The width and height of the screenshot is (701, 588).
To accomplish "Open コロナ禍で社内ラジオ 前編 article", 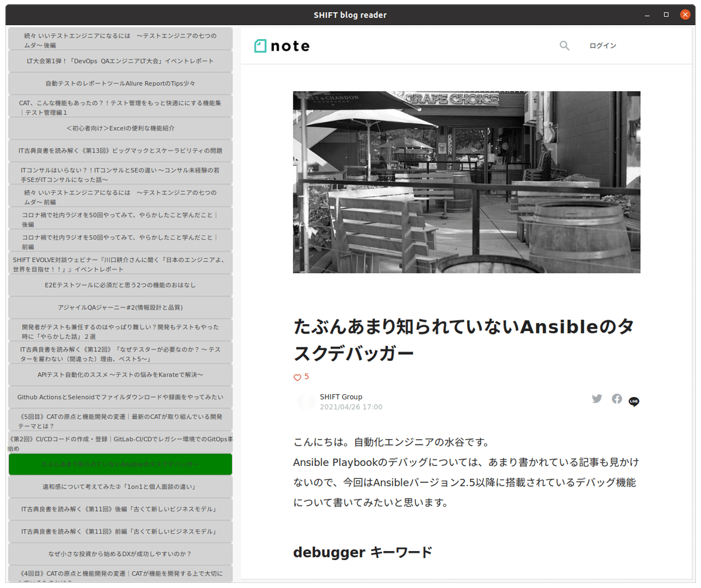I will point(120,240).
